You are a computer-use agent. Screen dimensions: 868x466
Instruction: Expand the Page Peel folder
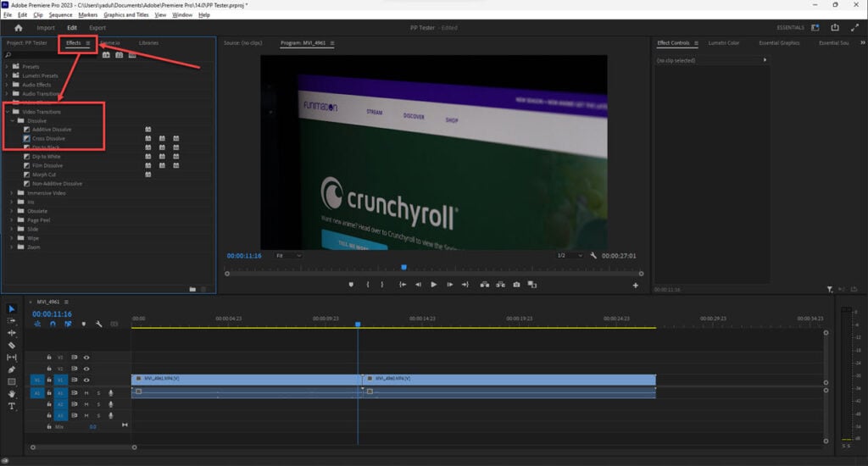(12, 220)
